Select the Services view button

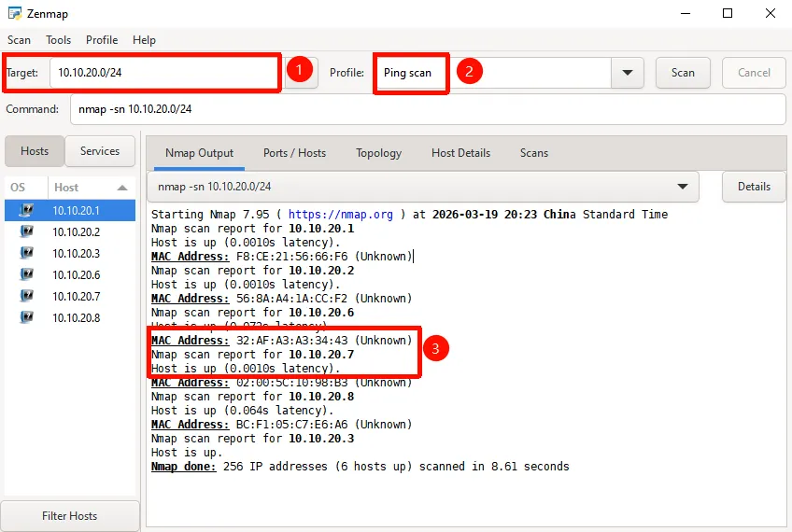[x=100, y=151]
